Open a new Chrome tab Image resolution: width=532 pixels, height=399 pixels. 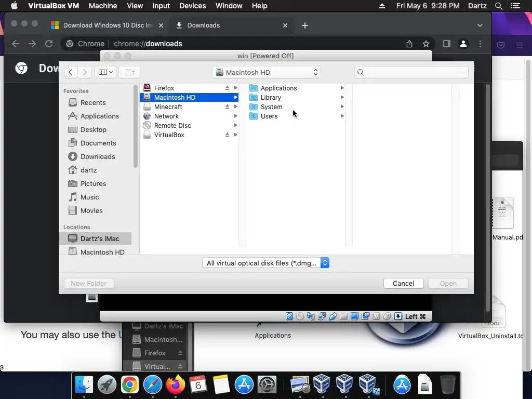point(304,25)
